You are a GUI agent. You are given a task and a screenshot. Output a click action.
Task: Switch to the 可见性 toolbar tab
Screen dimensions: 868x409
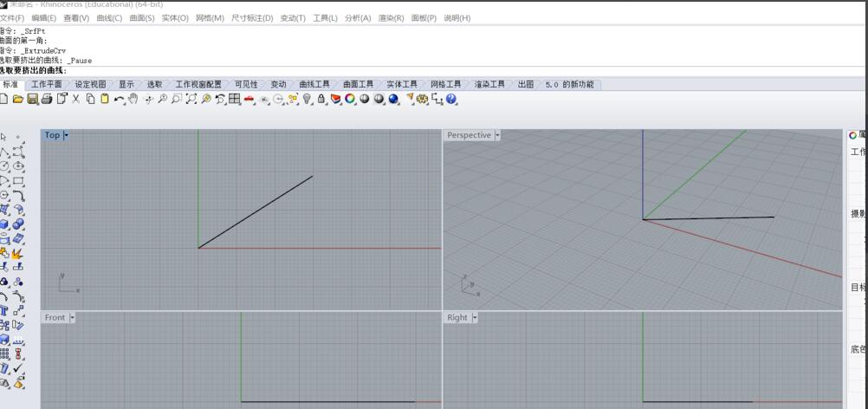coord(246,85)
